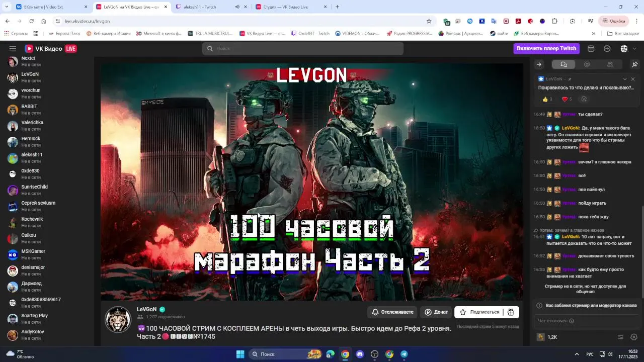This screenshot has height=362, width=644.
Task: Click the chat pop-out window icon
Action: [620, 337]
